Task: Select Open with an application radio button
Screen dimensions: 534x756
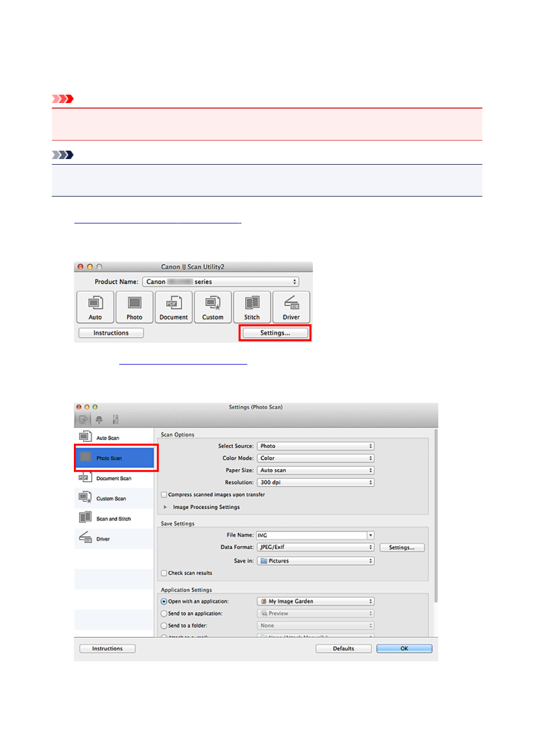Action: click(x=164, y=601)
